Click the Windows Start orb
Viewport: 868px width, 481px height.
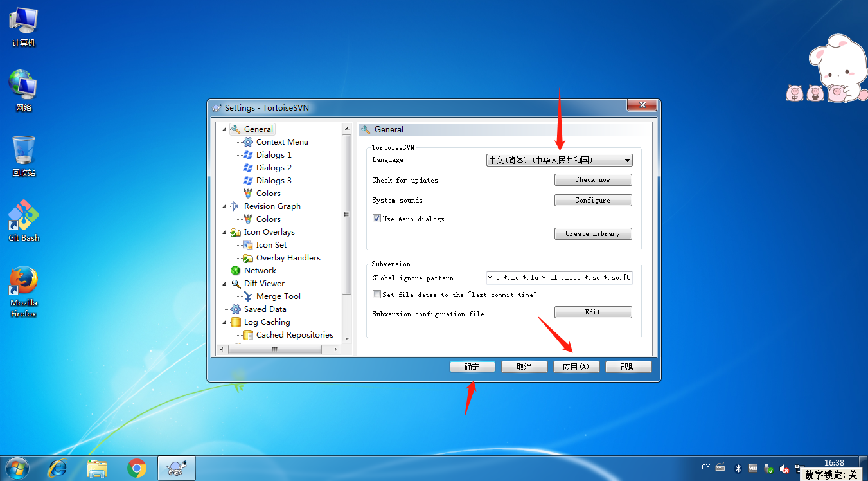point(17,468)
